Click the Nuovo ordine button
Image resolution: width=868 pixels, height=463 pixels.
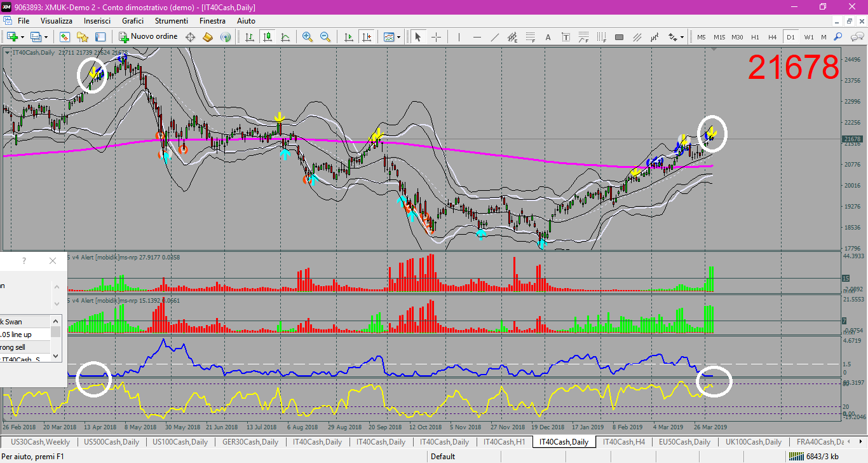(x=148, y=37)
